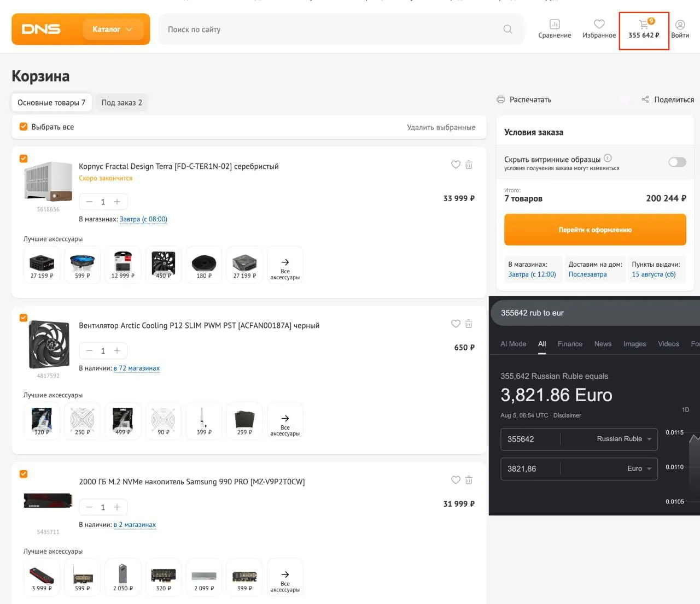Click the 3821,86 euro amount field
Viewport: 700px width, 604px height.
(x=530, y=468)
